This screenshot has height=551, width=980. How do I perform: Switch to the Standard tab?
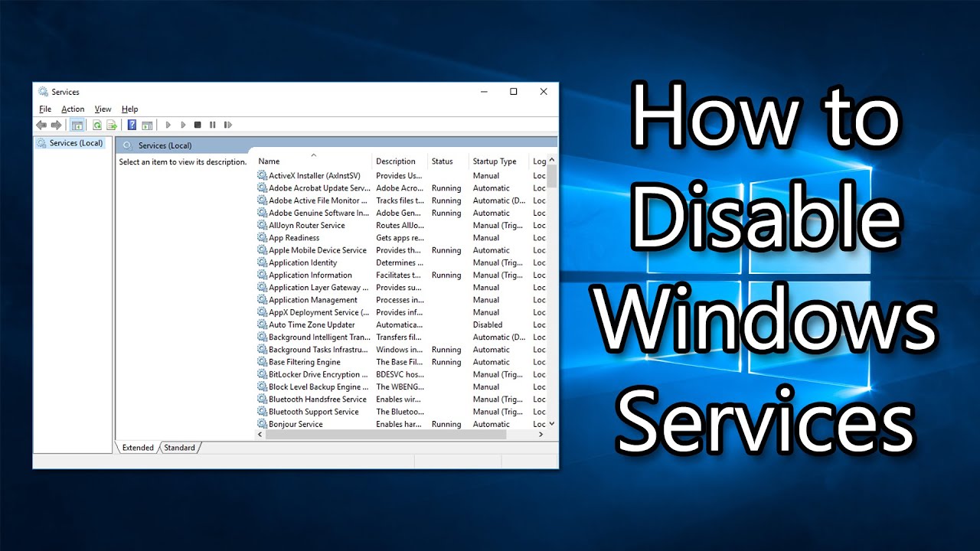pos(180,448)
